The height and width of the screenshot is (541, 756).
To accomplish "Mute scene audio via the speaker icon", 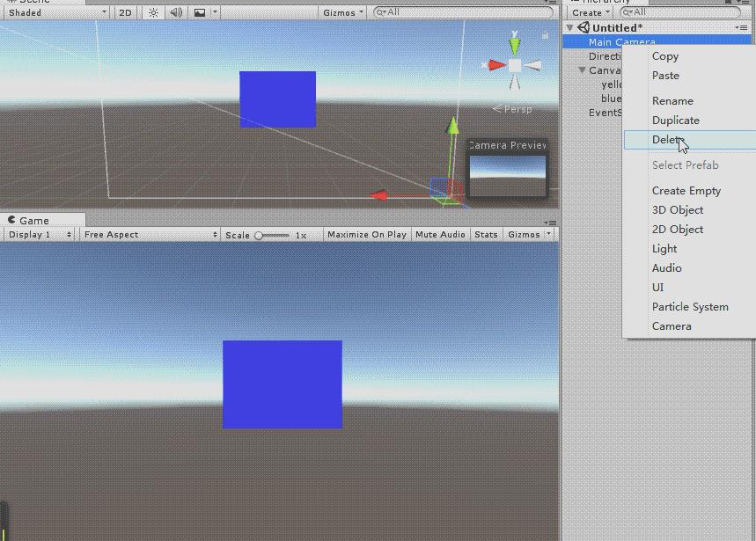I will pos(174,12).
